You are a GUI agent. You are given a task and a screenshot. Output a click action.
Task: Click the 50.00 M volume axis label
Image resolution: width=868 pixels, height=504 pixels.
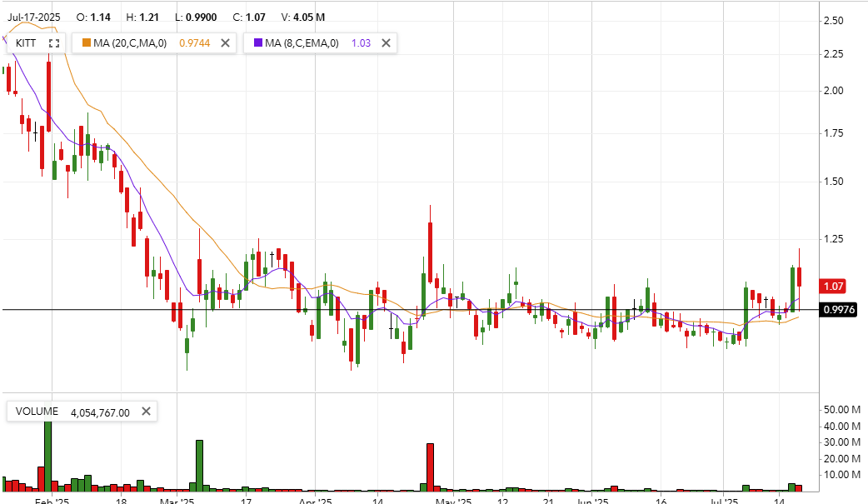coord(842,410)
